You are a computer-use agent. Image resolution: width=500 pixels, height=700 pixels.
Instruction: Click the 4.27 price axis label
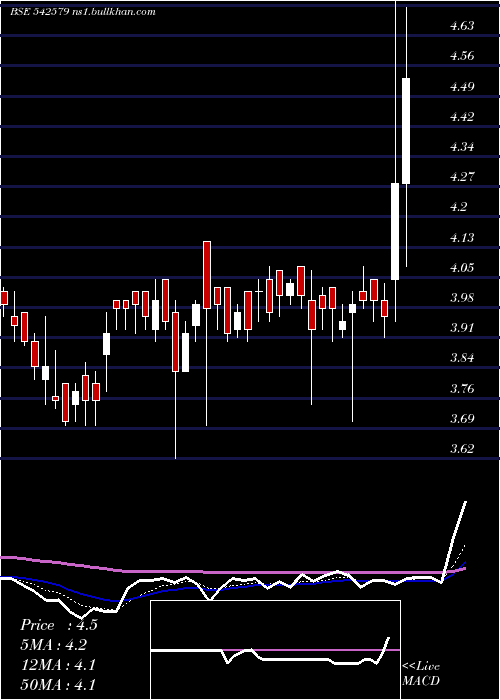click(462, 176)
